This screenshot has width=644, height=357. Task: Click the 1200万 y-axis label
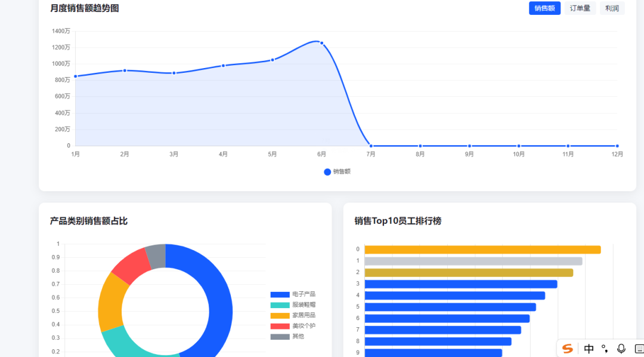61,47
